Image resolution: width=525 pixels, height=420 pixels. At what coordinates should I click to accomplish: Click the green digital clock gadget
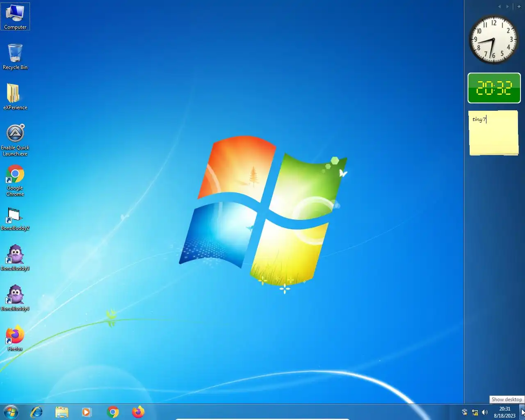click(x=494, y=88)
